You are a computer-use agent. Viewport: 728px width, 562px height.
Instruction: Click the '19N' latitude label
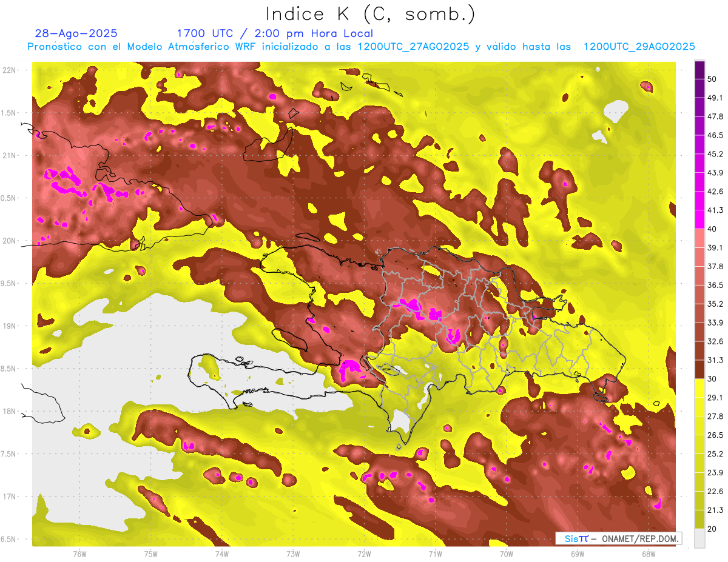(x=9, y=326)
